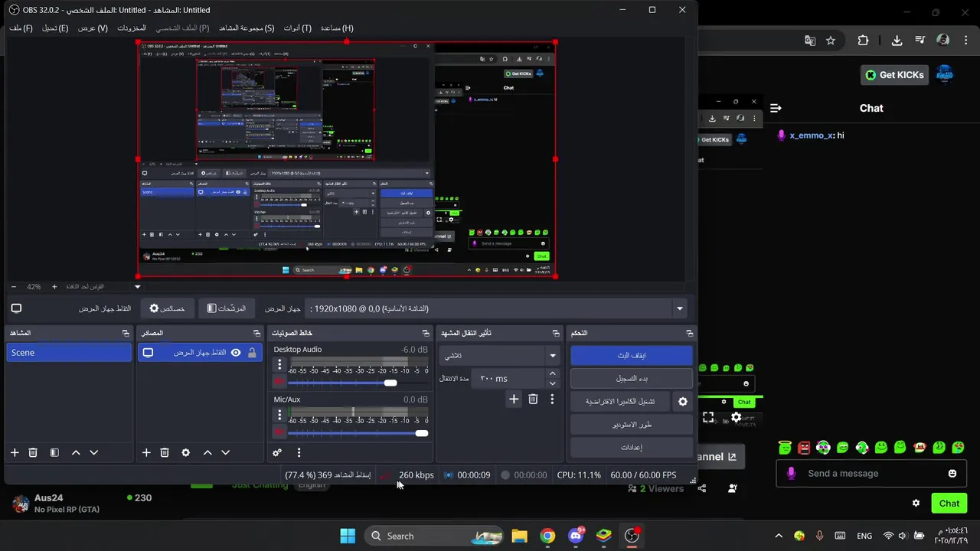The image size is (980, 551).
Task: Open Settings button (إعدادات) in Controls
Action: coord(632,448)
